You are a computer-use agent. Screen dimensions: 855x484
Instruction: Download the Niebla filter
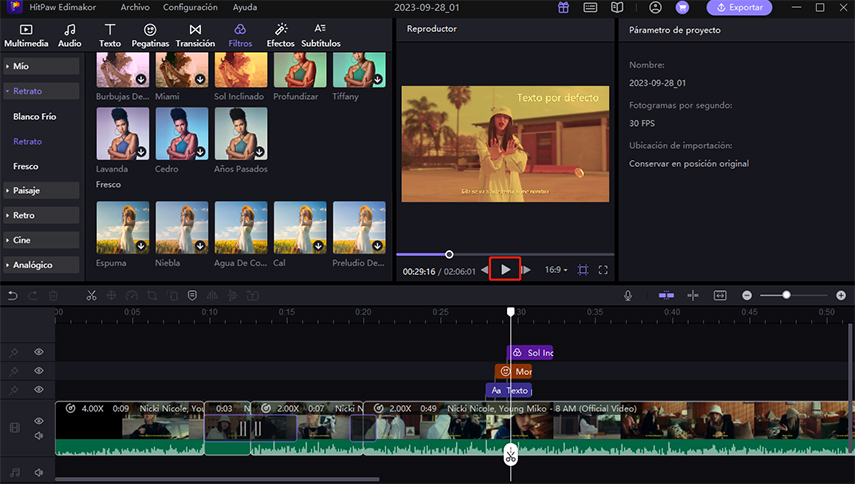point(200,246)
